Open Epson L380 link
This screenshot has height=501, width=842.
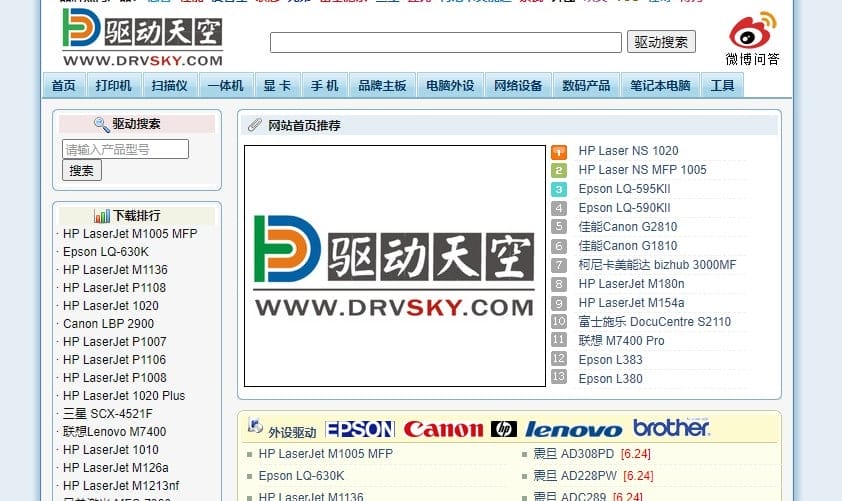tap(611, 379)
